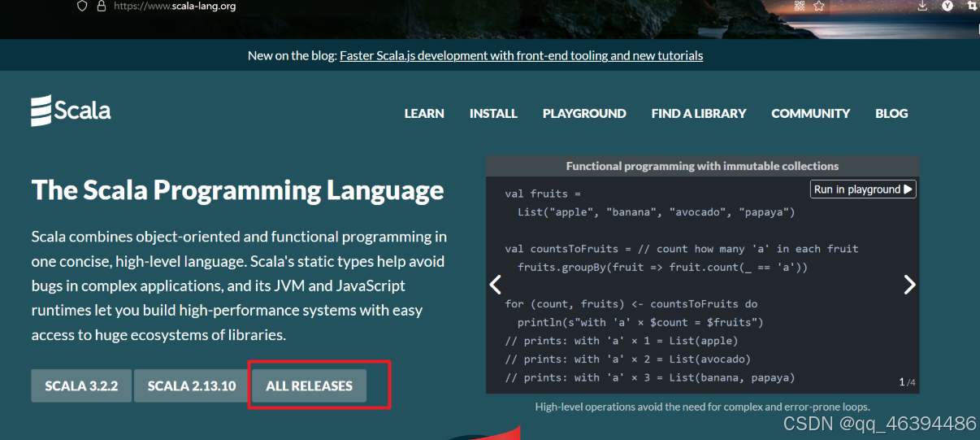Click the ALL RELEASES button

click(309, 386)
